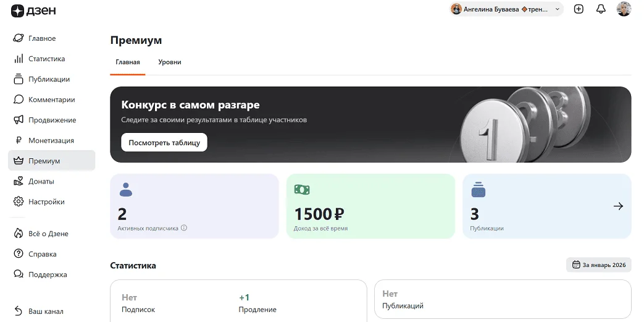Click the Комментарии speech bubble icon

tap(19, 100)
